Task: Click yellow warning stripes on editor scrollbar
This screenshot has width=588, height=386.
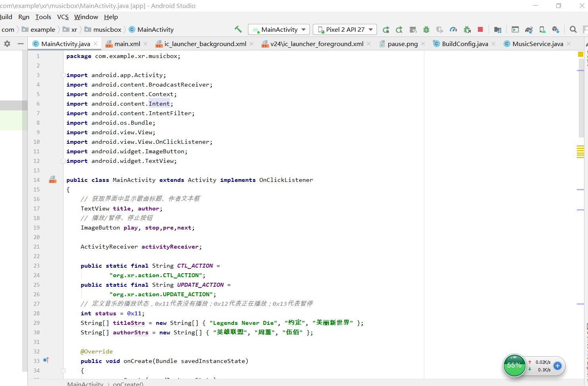Action: point(580,152)
